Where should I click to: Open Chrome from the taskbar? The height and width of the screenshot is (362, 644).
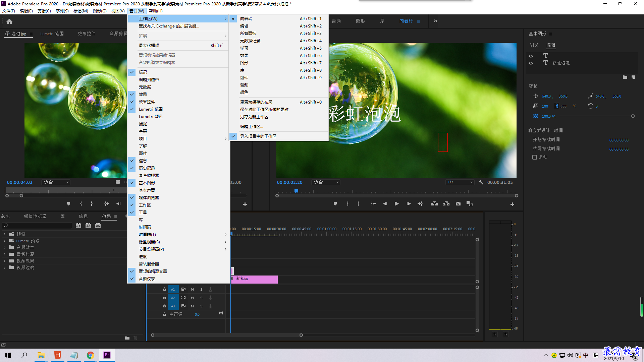(x=90, y=355)
